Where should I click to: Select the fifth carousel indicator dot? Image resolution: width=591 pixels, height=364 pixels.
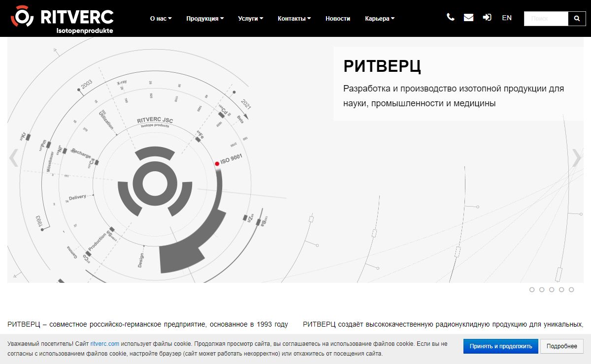(571, 290)
